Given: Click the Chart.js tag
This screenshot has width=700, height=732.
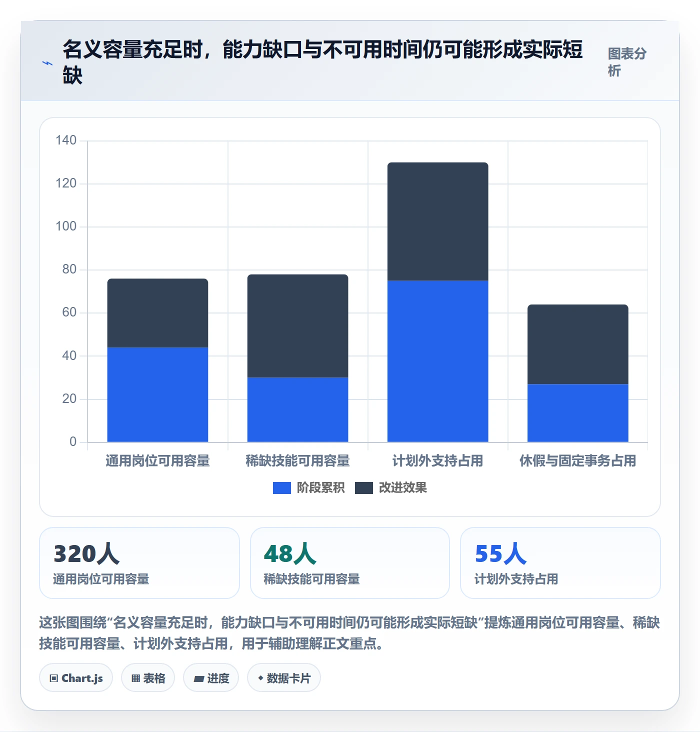Looking at the screenshot, I should (76, 678).
